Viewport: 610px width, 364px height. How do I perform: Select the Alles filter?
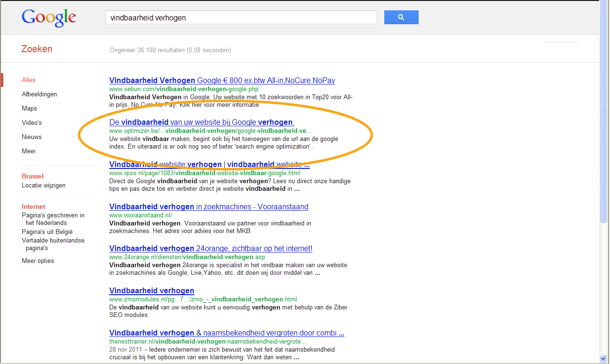(29, 80)
